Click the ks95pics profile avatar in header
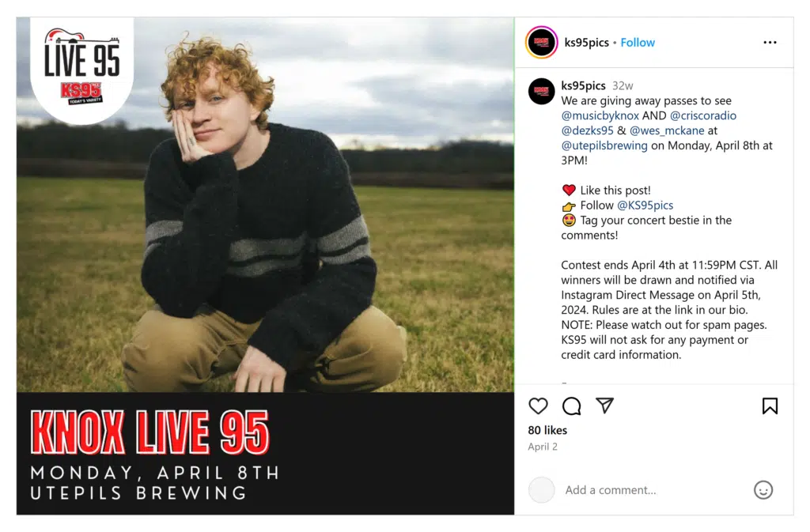Screen dimensions: 810x532 [x=541, y=43]
